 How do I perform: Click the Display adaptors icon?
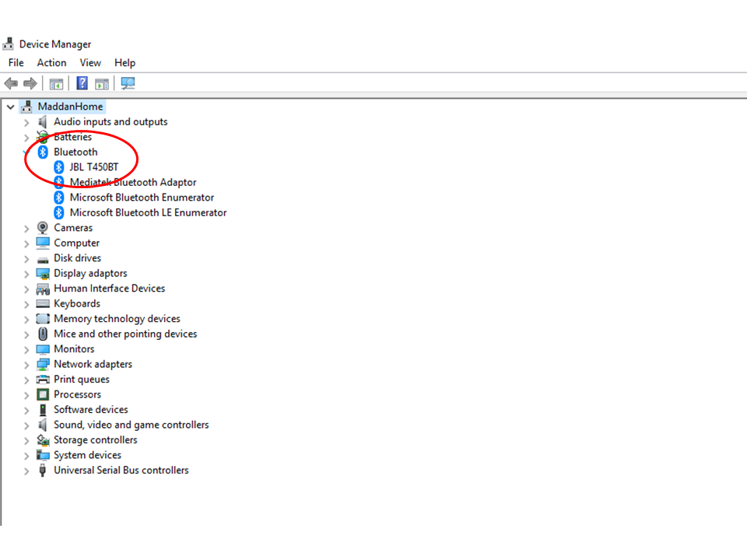click(43, 274)
